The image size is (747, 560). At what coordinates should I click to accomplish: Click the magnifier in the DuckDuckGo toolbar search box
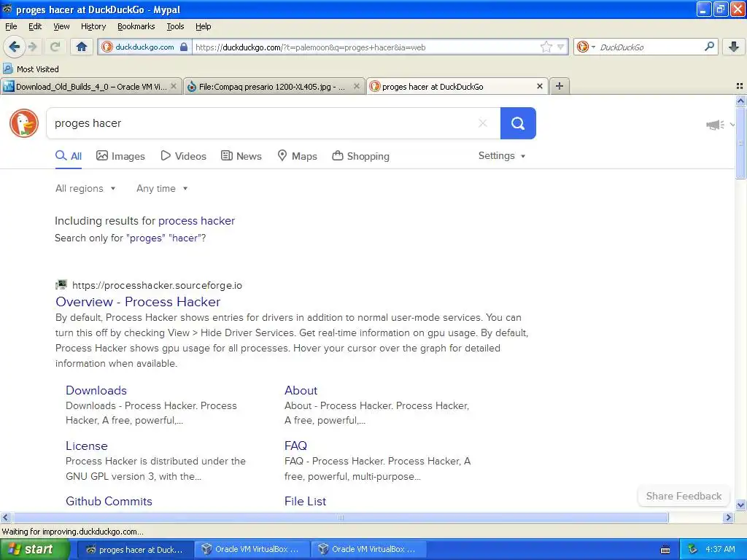click(709, 47)
